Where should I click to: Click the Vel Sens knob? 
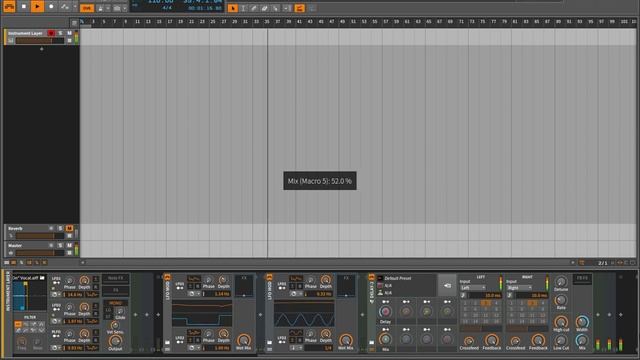(x=115, y=325)
